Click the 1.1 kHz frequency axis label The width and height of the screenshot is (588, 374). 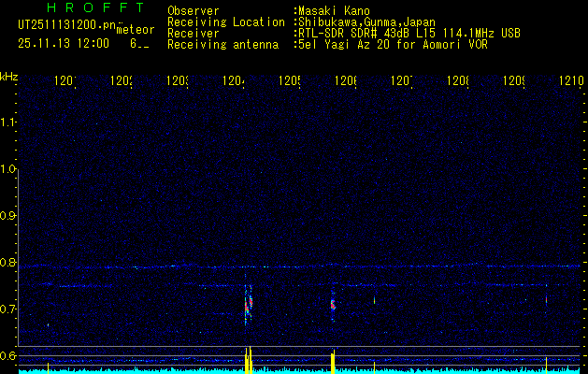tap(9, 122)
